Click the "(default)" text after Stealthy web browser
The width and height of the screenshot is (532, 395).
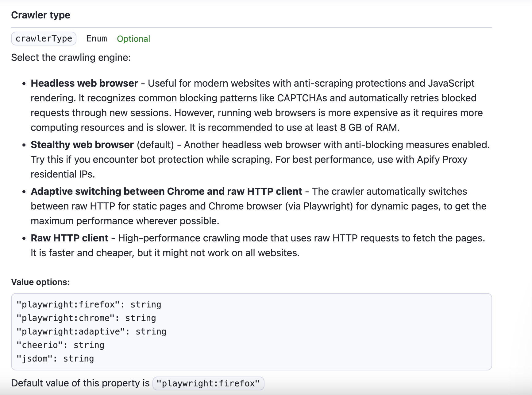pyautogui.click(x=155, y=145)
